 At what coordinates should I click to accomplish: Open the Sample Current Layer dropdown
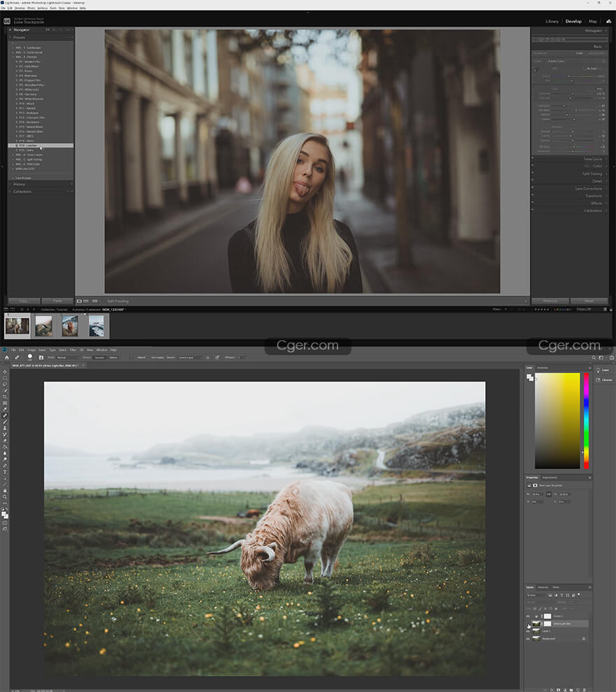(190, 357)
